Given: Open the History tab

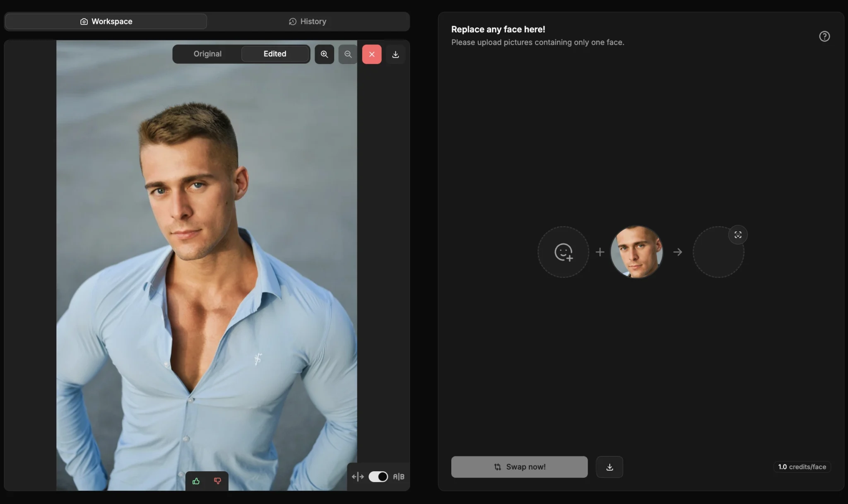Looking at the screenshot, I should coord(307,22).
